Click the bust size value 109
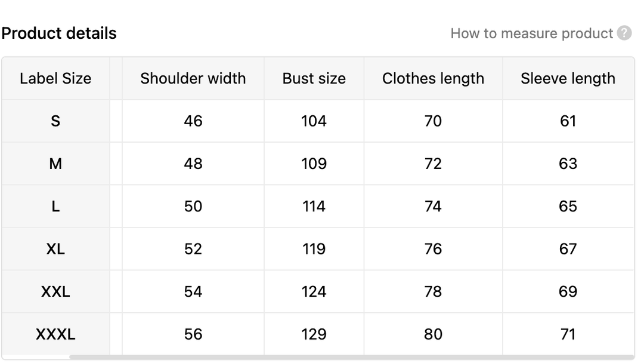Image resolution: width=644 pixels, height=363 pixels. click(314, 164)
